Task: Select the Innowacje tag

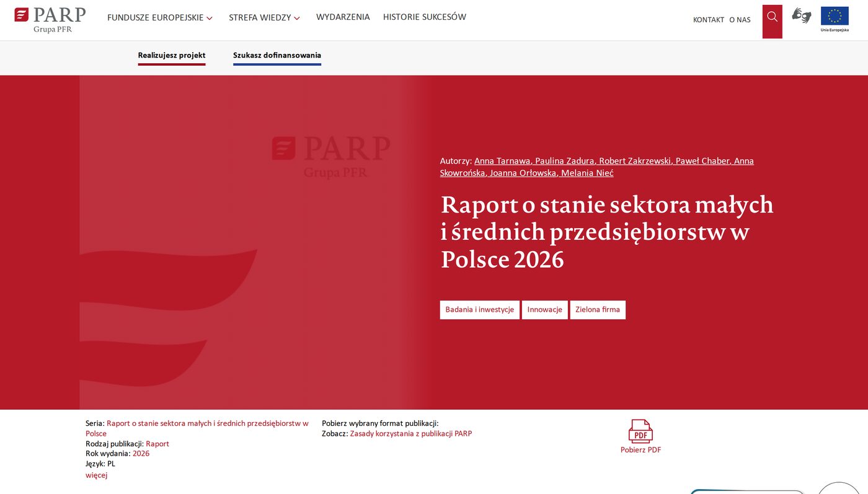Action: (545, 310)
